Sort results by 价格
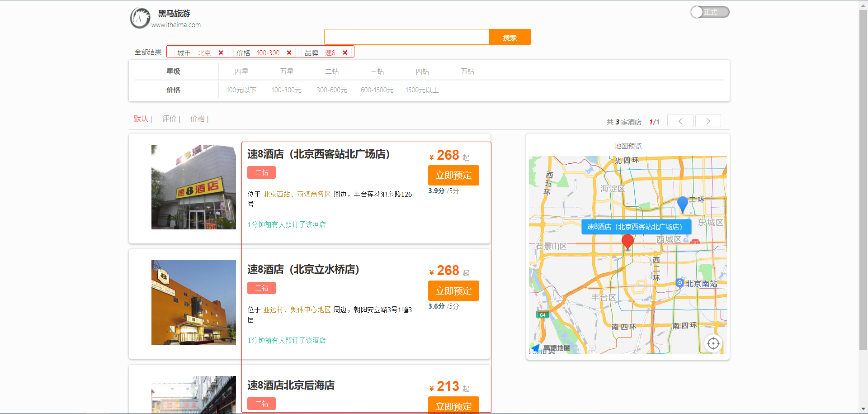The image size is (868, 414). pos(197,119)
